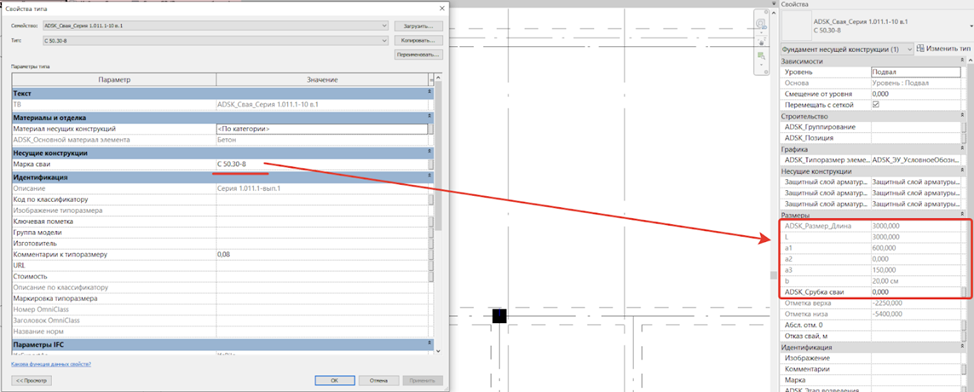Click Комментарии row in Properties palette
Viewport: 974px width, 392px height.
[x=873, y=369]
